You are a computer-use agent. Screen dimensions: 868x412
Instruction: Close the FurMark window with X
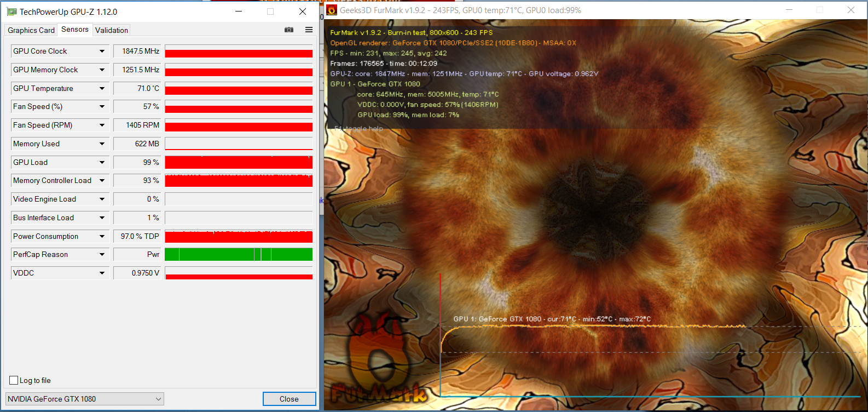851,10
